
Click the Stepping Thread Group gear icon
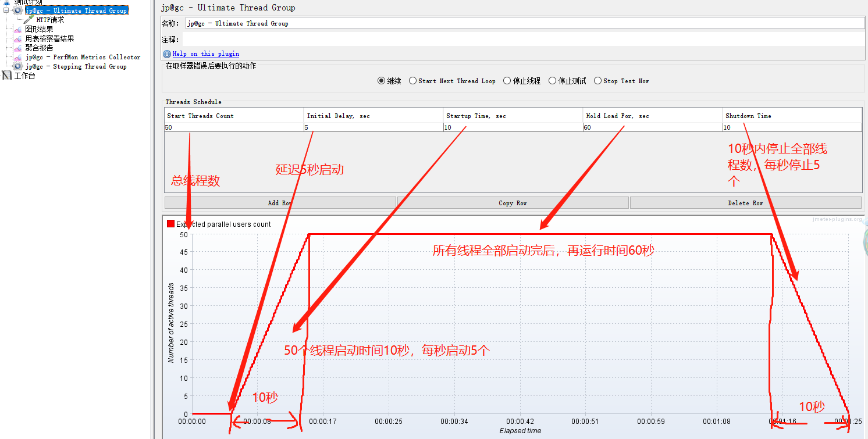tap(18, 66)
